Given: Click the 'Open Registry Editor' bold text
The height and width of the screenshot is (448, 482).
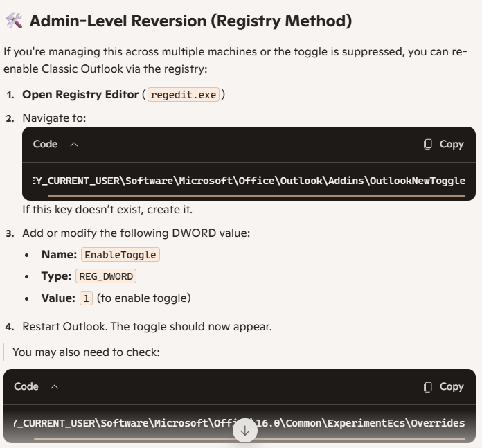Looking at the screenshot, I should click(80, 95).
